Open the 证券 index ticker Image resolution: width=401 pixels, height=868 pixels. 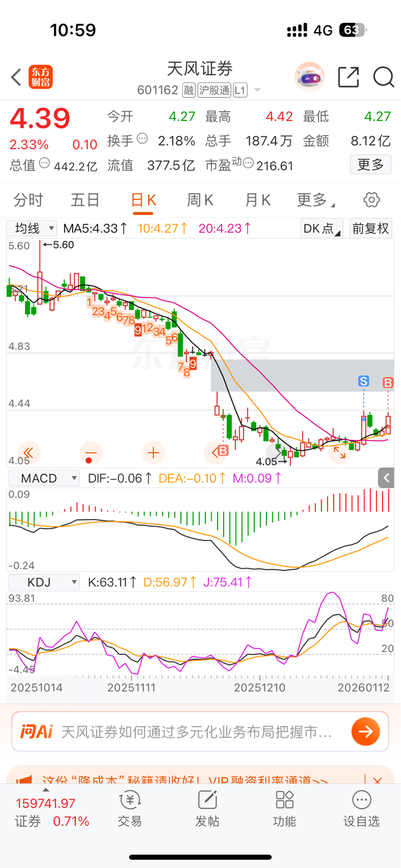point(51,812)
